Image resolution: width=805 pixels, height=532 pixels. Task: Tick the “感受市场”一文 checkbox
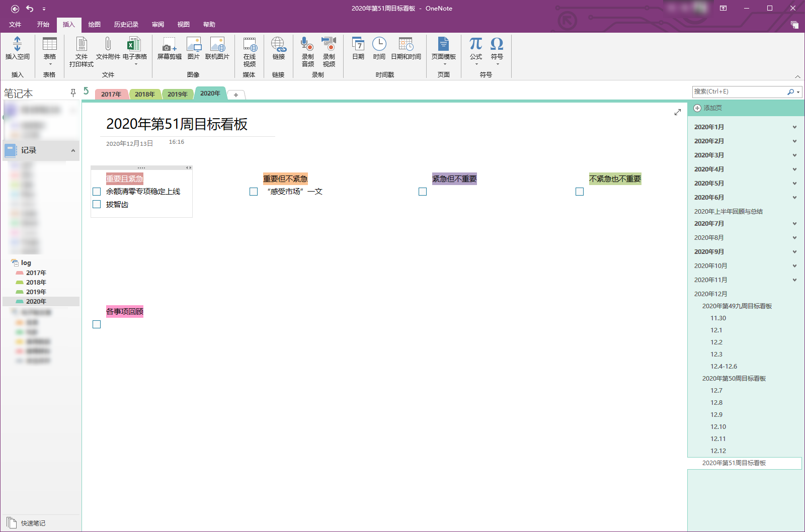(254, 192)
